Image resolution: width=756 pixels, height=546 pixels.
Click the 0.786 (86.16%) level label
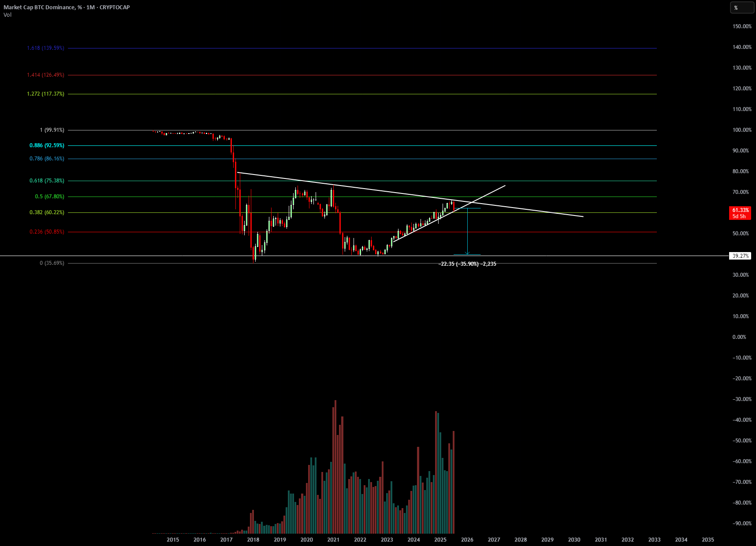pyautogui.click(x=47, y=159)
